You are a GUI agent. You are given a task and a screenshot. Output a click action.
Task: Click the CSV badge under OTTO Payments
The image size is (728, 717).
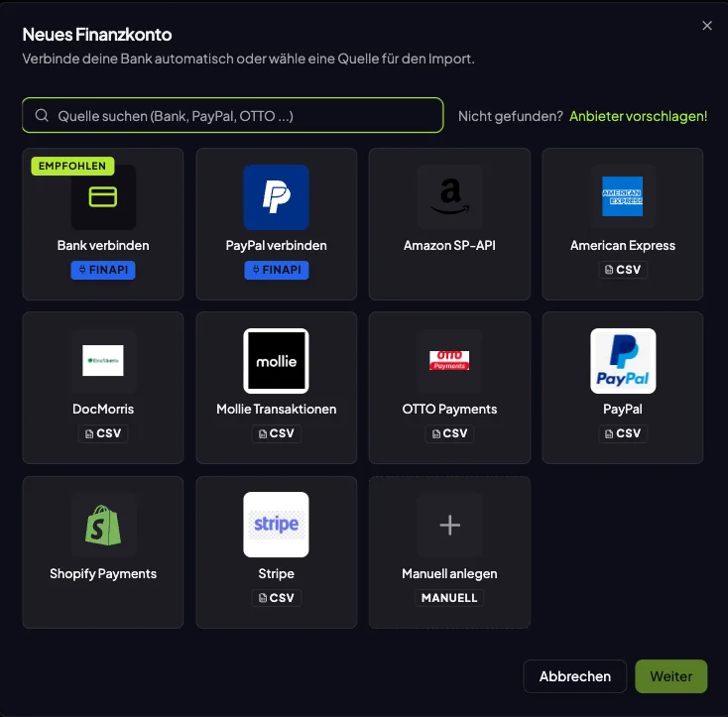point(449,433)
